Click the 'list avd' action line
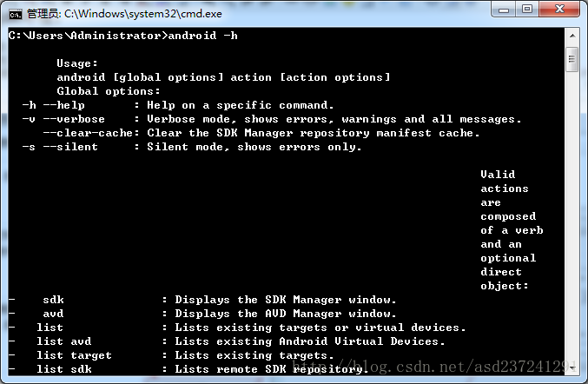The height and width of the screenshot is (384, 588). pyautogui.click(x=227, y=341)
